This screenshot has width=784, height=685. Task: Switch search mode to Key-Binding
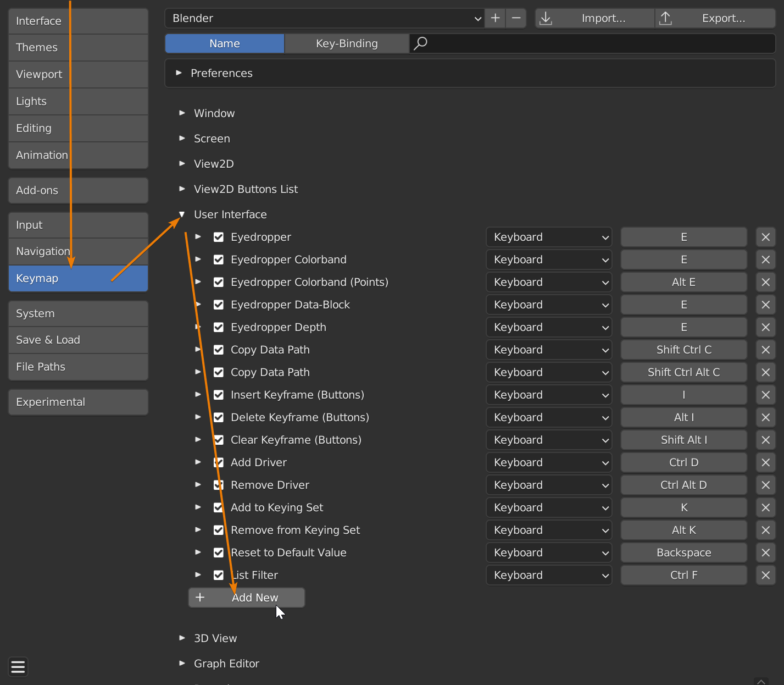[347, 43]
